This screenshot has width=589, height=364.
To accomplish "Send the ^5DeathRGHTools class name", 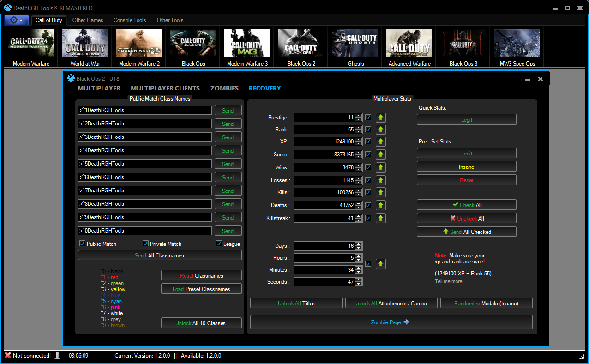I will [228, 164].
